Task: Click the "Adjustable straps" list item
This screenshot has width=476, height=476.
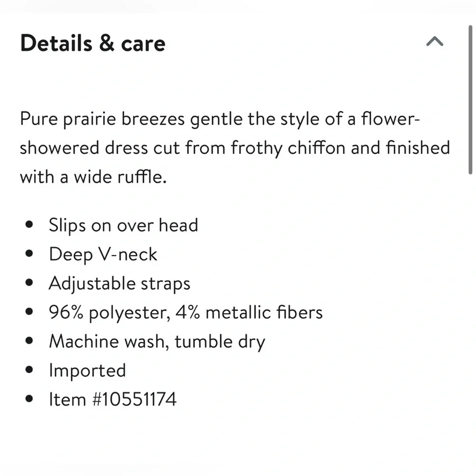Action: pyautogui.click(x=119, y=284)
